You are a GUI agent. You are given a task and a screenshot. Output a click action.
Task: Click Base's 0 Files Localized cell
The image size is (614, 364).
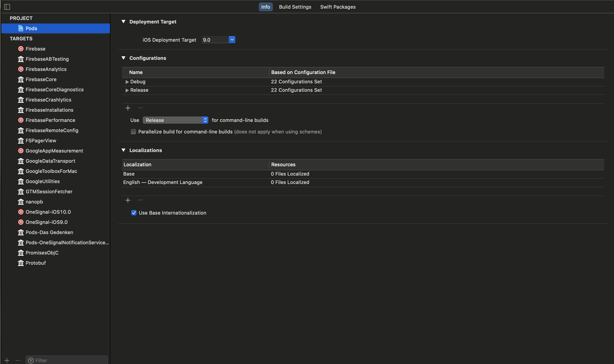(290, 174)
